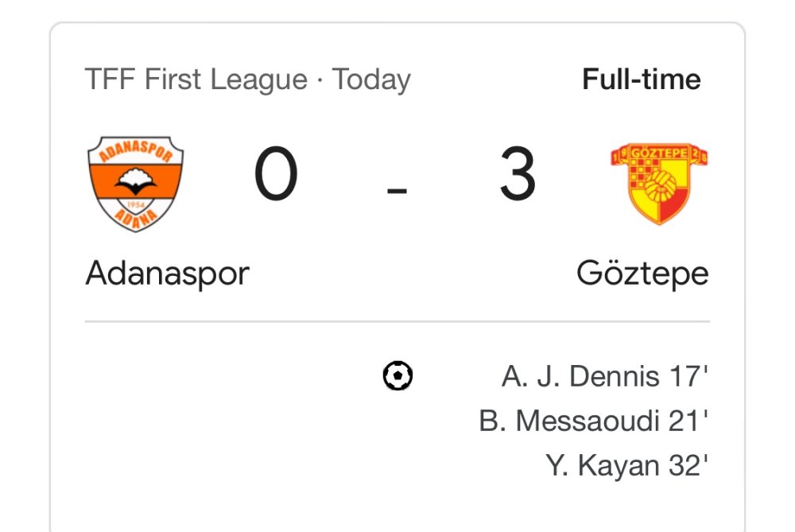Click the Adanaspor club crest
Screen dimensions: 795x532
pos(135,184)
